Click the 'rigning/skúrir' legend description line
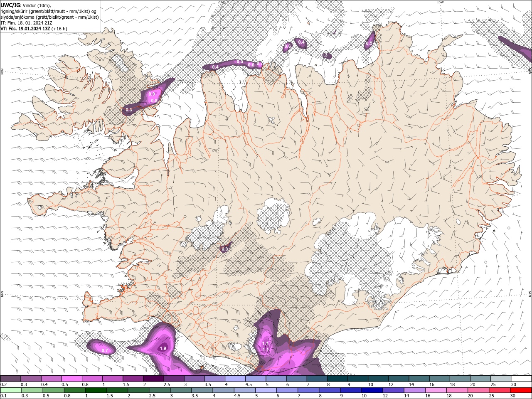 pos(49,11)
